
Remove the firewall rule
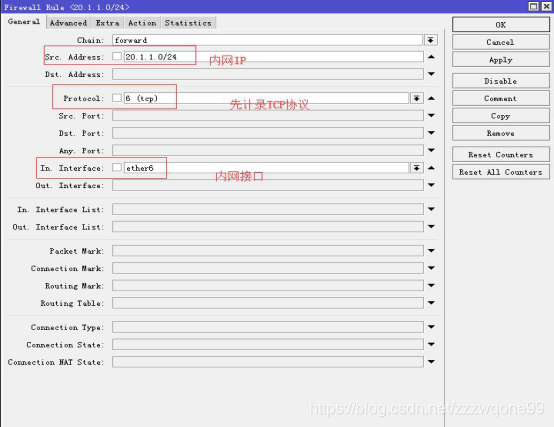501,133
